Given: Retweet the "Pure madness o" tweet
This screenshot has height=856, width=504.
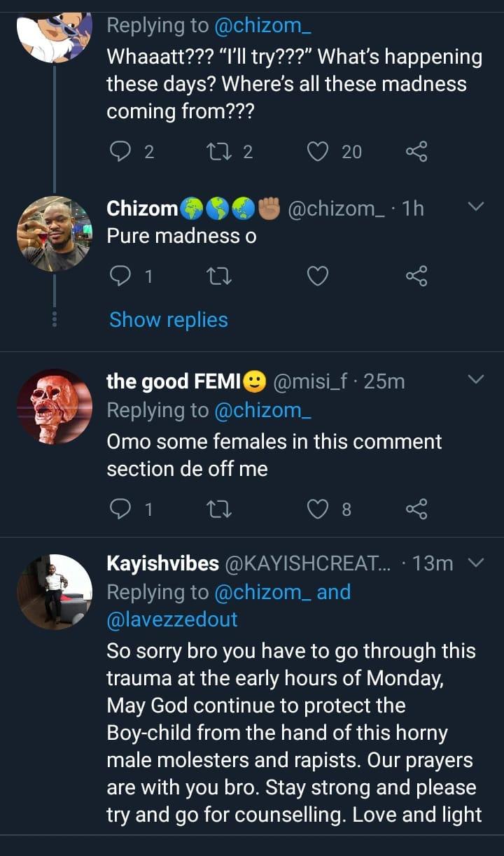Looking at the screenshot, I should (x=216, y=278).
